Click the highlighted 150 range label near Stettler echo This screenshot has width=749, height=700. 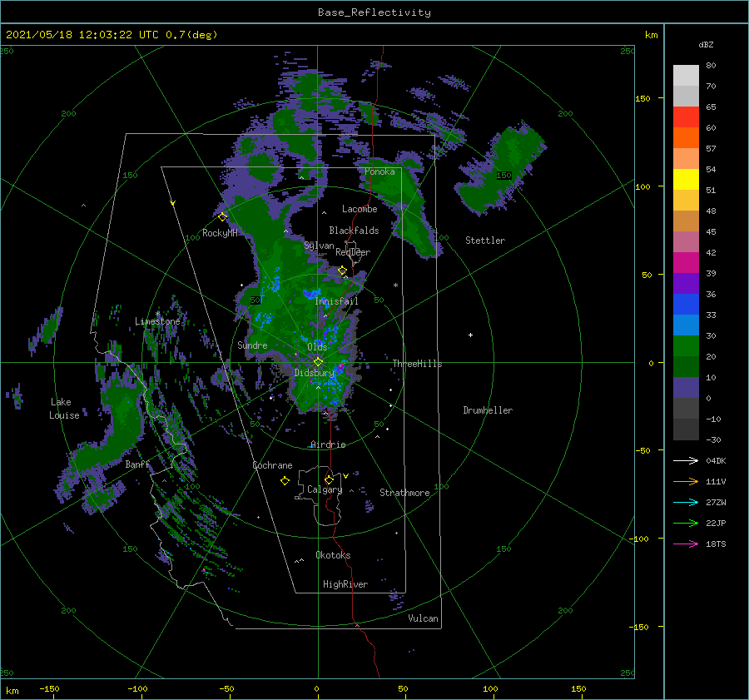(x=504, y=176)
